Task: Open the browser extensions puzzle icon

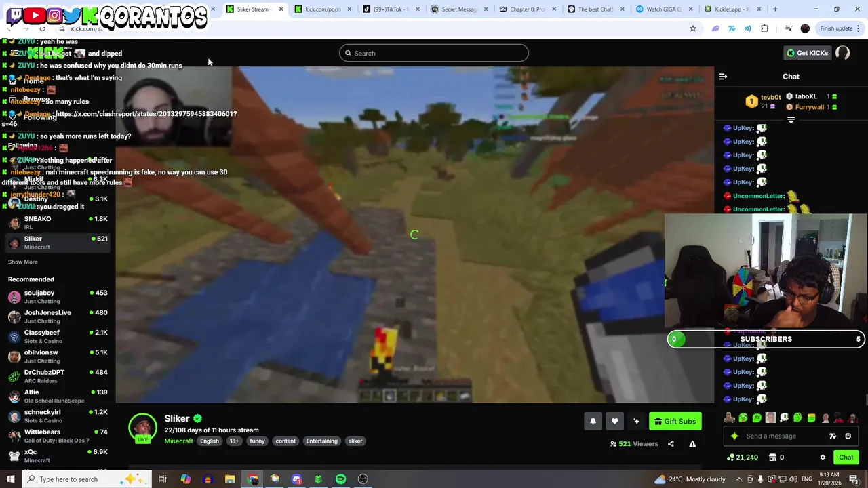Action: pos(765,28)
